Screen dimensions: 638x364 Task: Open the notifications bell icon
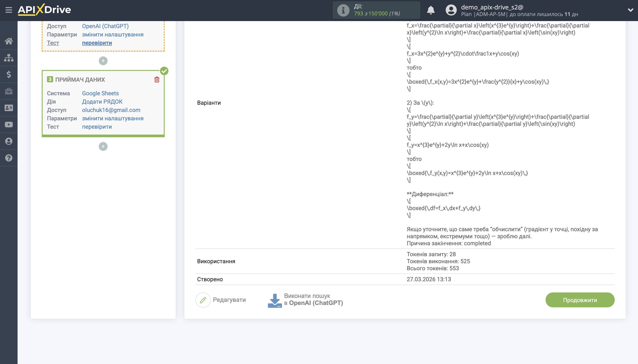coord(431,10)
